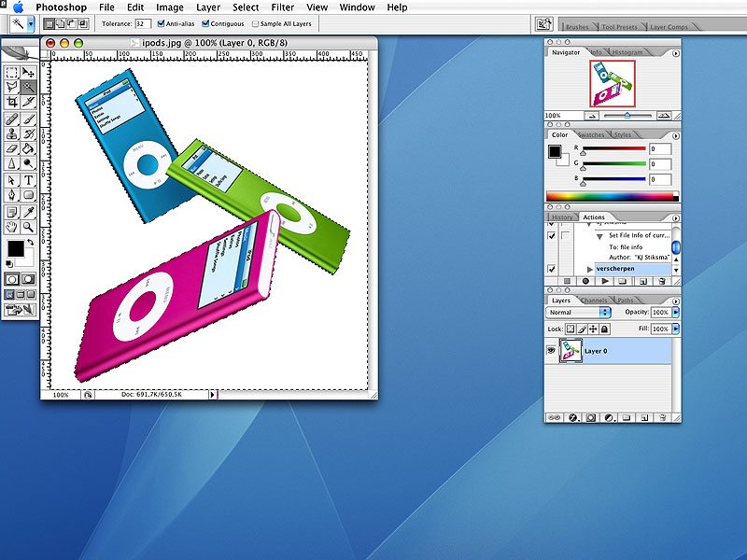Delete layer using Layers panel trash icon
747x560 pixels.
pos(661,417)
